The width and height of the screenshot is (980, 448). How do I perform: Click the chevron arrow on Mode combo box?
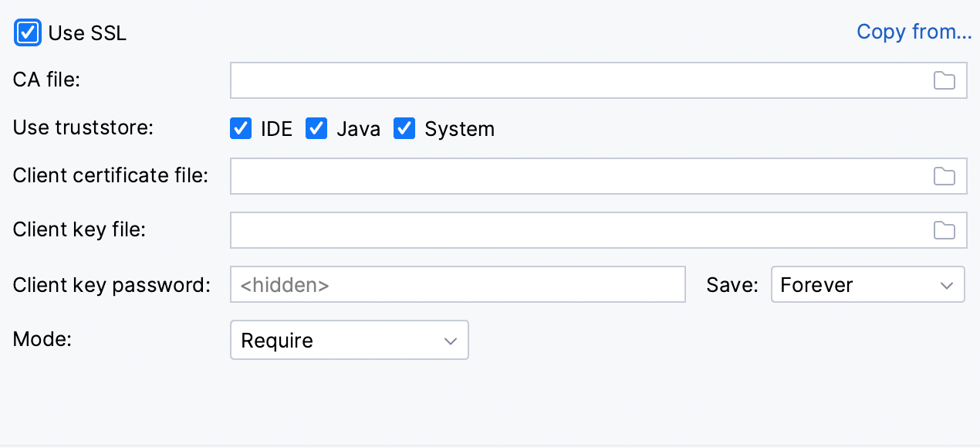(451, 341)
